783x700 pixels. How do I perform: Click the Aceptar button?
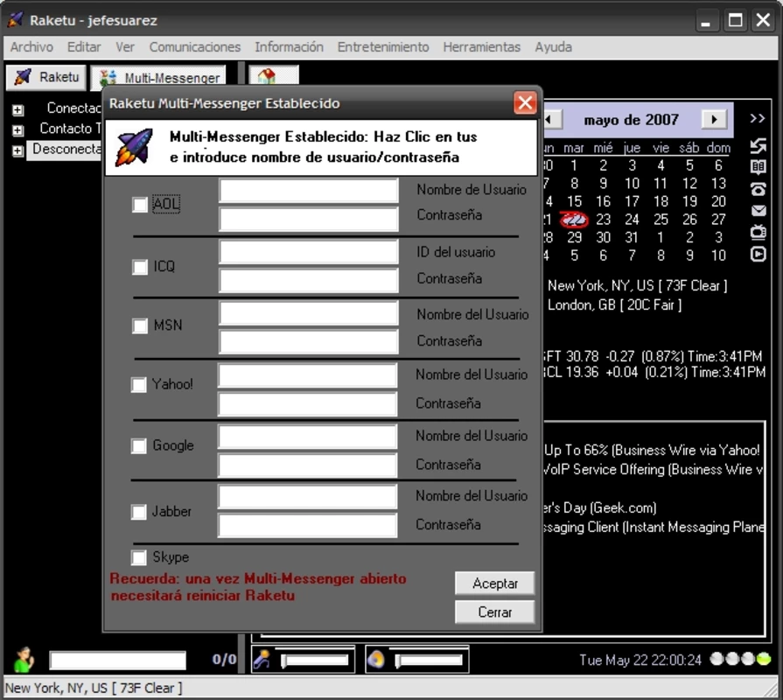[495, 583]
